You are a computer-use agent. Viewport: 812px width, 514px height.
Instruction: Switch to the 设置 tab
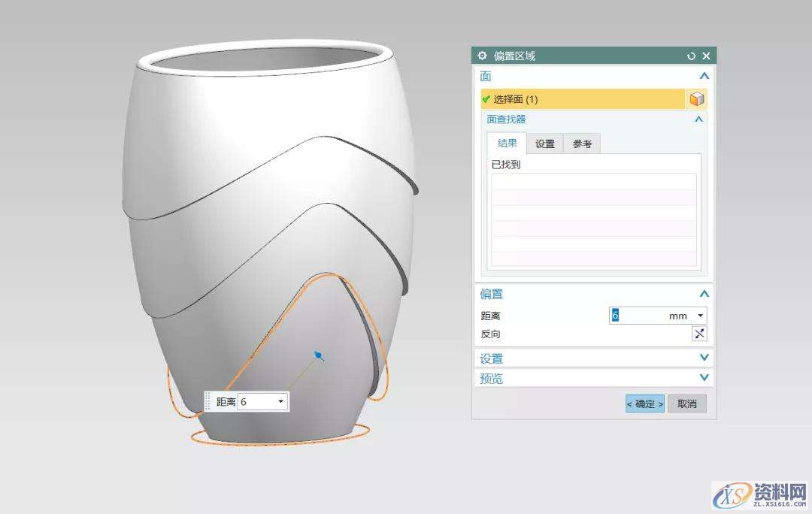tap(545, 144)
